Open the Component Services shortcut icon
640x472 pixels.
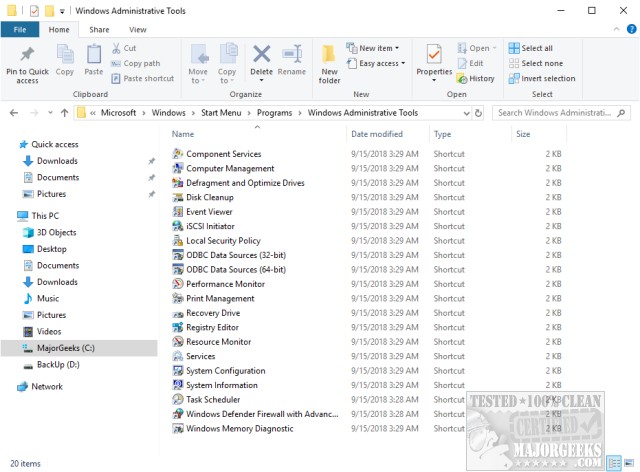coord(178,154)
